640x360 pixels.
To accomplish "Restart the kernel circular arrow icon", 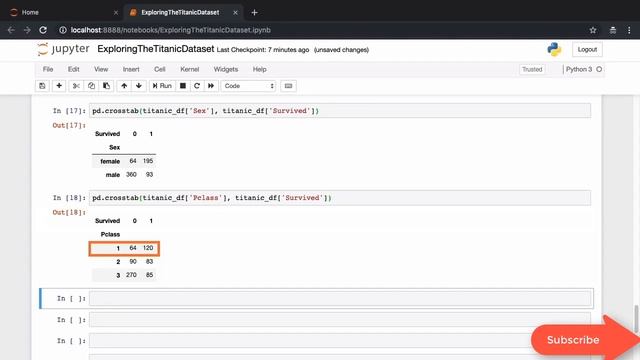I will (x=197, y=86).
